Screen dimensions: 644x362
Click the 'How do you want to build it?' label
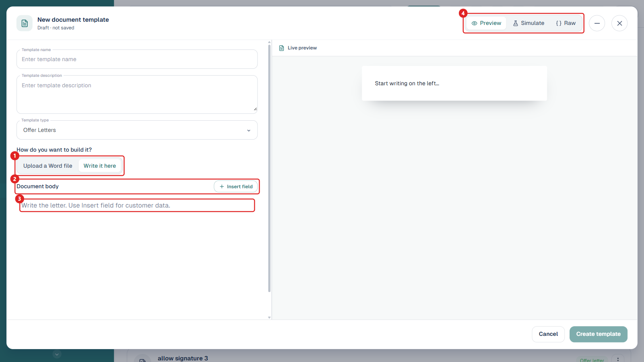point(54,150)
